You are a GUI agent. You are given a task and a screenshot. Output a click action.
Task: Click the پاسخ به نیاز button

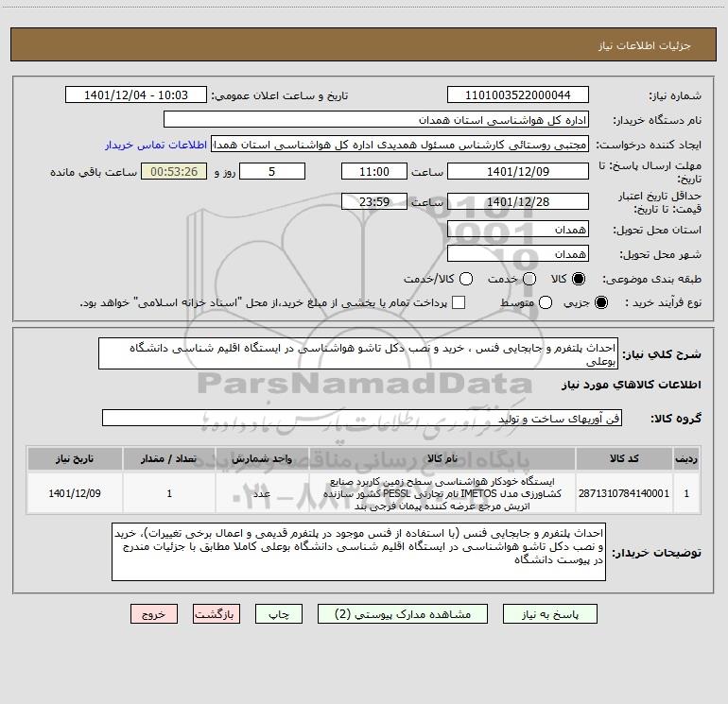click(x=549, y=614)
